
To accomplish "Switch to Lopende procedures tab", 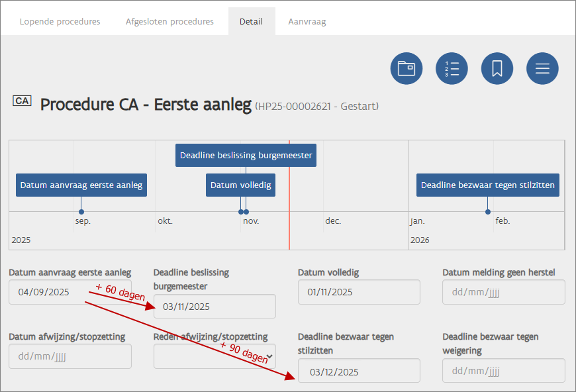I will click(x=60, y=21).
